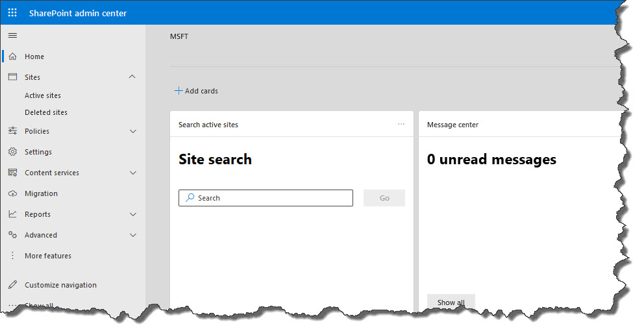Collapse the Sites section chevron
The image size is (644, 333).
pos(132,77)
